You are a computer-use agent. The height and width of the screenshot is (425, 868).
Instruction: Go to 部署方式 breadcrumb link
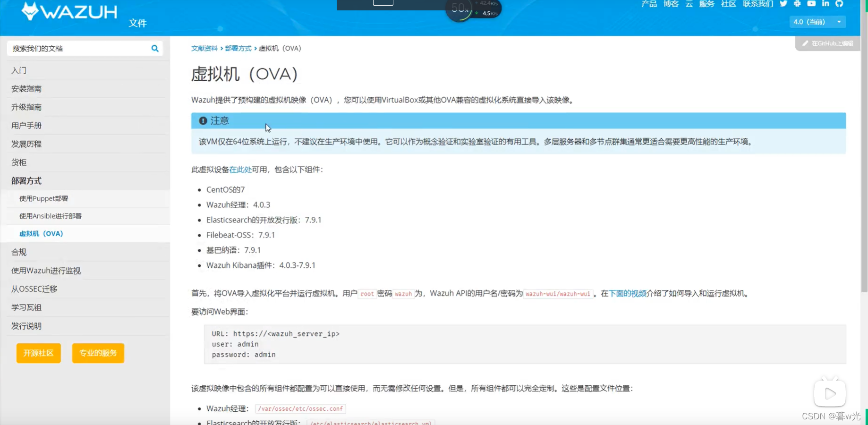(x=238, y=48)
